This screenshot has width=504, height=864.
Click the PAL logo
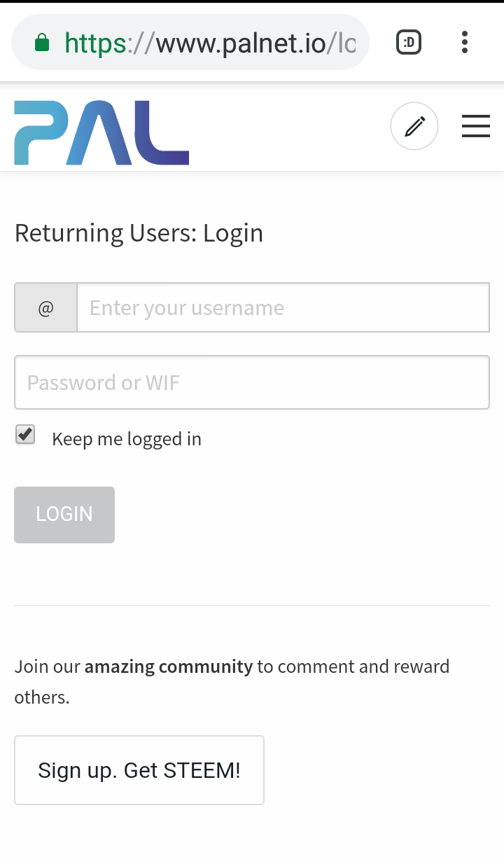pyautogui.click(x=101, y=132)
